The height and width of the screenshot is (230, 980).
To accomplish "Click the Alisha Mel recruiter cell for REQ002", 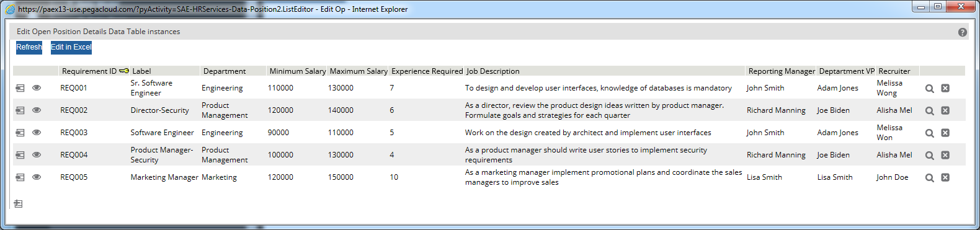I will [894, 110].
